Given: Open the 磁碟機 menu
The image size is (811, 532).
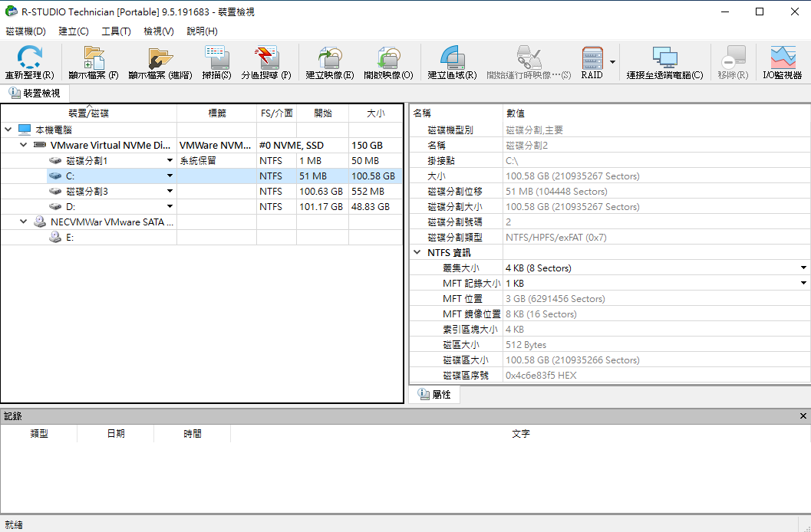Looking at the screenshot, I should (x=23, y=31).
